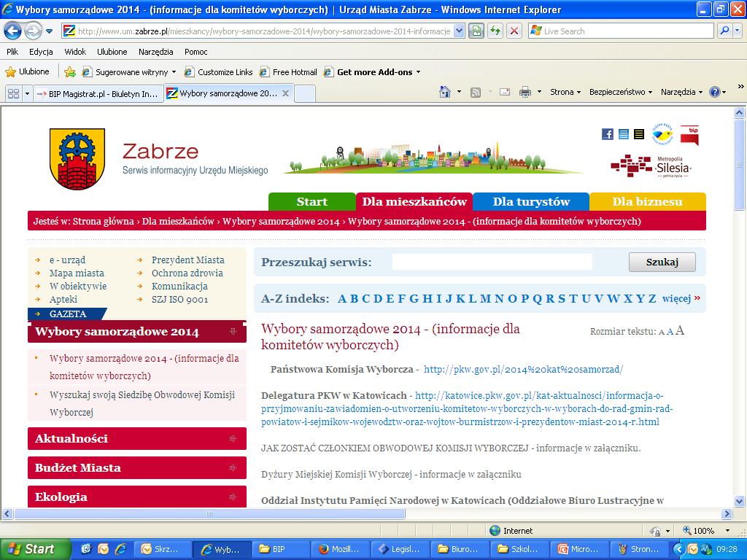Open the Windows Start button

click(x=35, y=550)
